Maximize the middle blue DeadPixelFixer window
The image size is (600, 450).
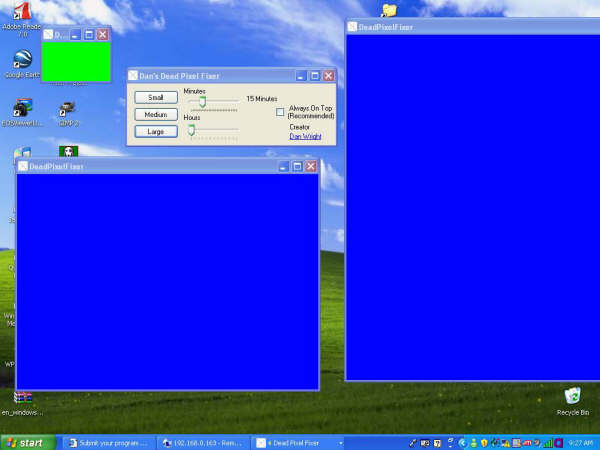coord(297,166)
